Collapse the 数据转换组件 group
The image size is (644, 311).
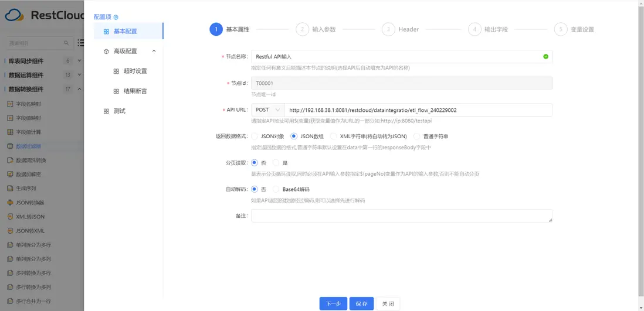(x=80, y=89)
